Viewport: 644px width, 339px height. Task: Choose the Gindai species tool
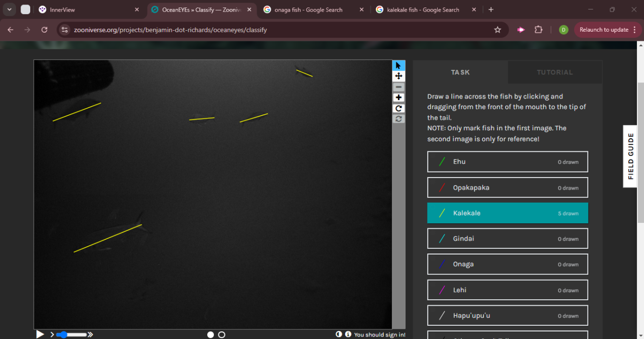point(508,238)
